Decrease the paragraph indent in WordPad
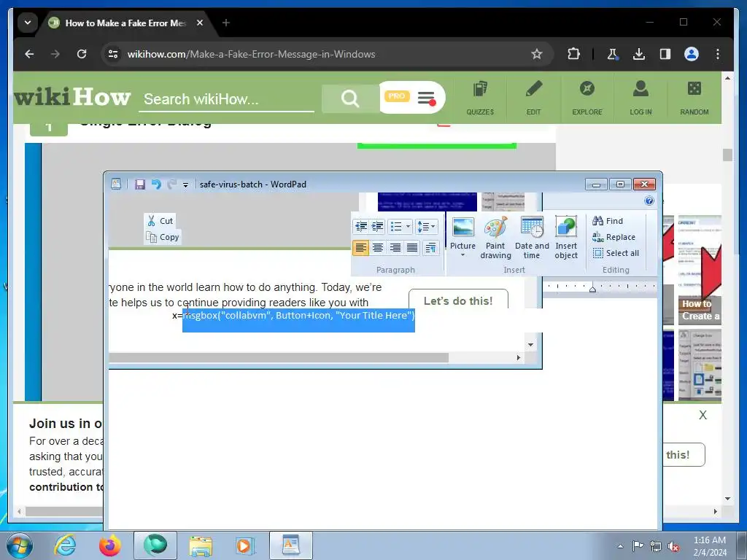Viewport: 747px width, 560px height. (x=361, y=227)
